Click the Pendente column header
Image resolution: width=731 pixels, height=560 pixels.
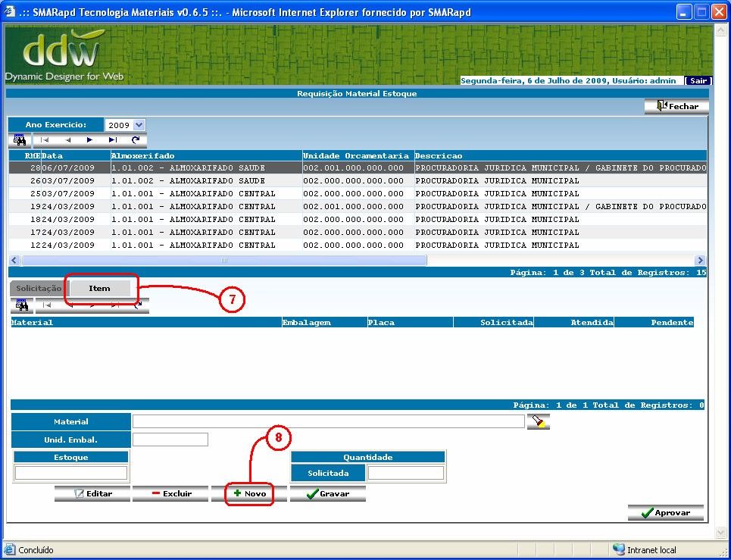[654, 322]
